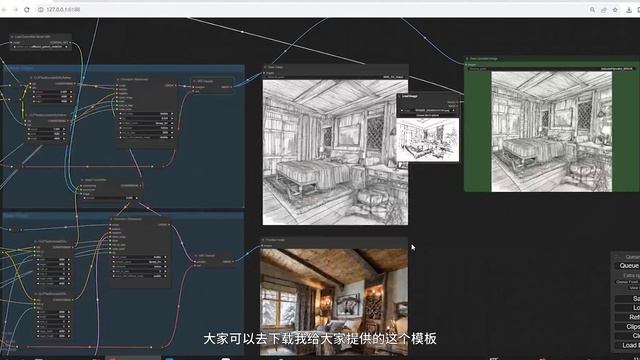
Task: Collapse the Load ControlNet Model node
Action: click(x=12, y=36)
